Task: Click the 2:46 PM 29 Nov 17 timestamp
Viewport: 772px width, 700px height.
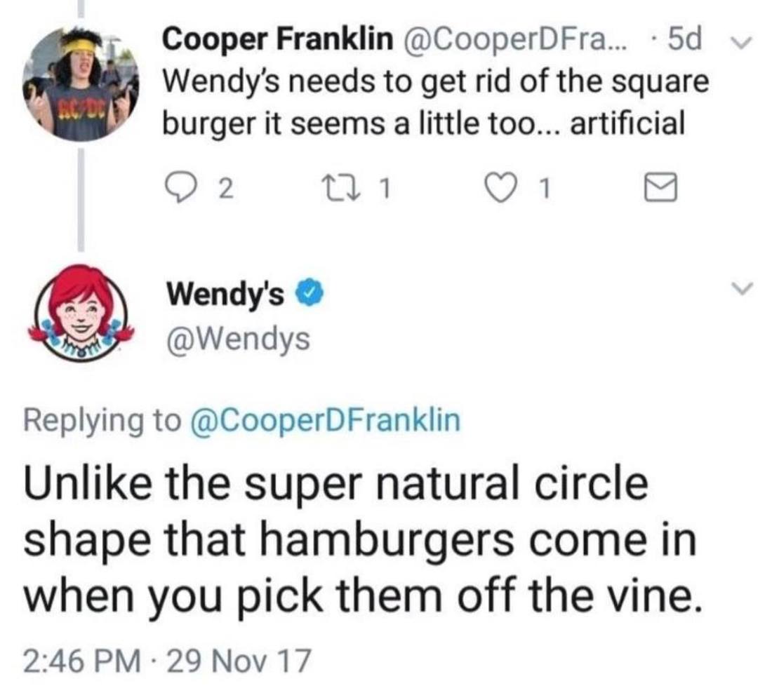Action: click(x=166, y=660)
